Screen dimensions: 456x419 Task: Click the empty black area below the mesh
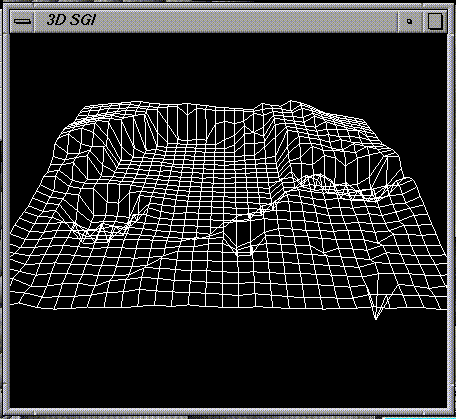point(228,363)
